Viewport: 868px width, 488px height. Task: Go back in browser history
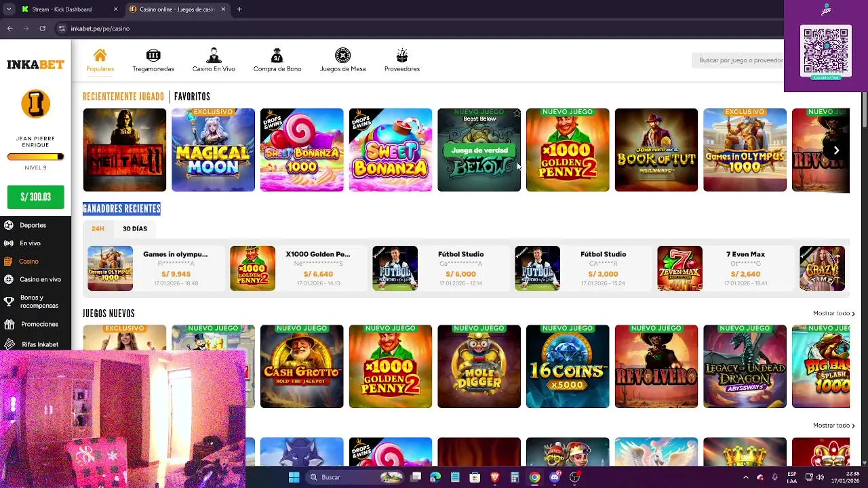pos(10,28)
